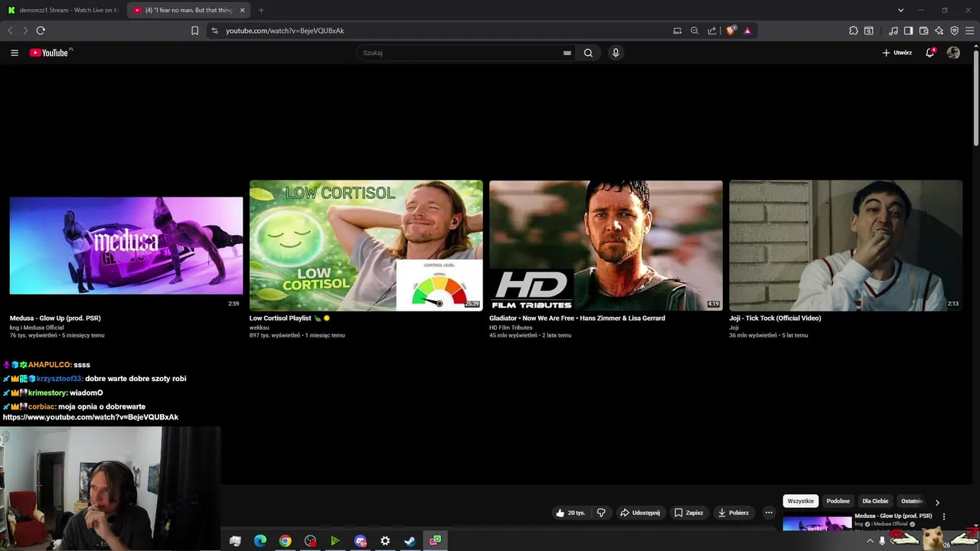Go to YouTube home via logo
Screen dimensions: 980x551
tap(51, 53)
